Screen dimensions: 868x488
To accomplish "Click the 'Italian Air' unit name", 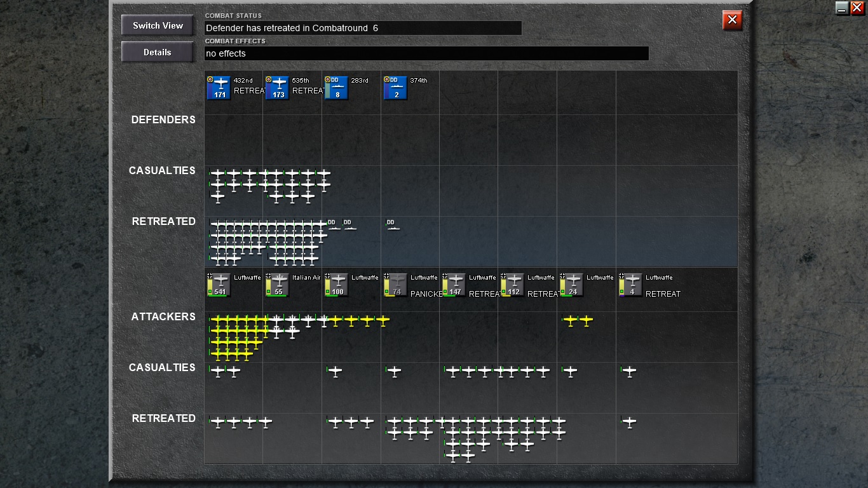I will pos(306,278).
